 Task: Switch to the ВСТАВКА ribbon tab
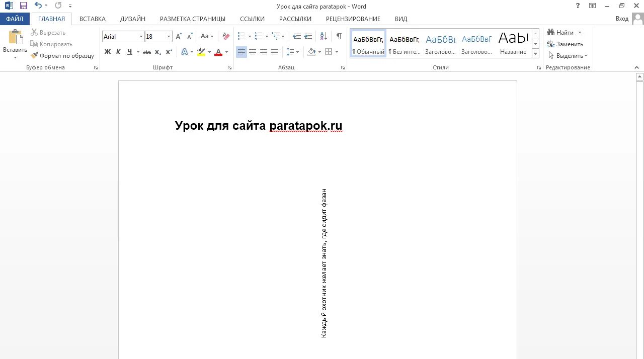click(x=93, y=19)
